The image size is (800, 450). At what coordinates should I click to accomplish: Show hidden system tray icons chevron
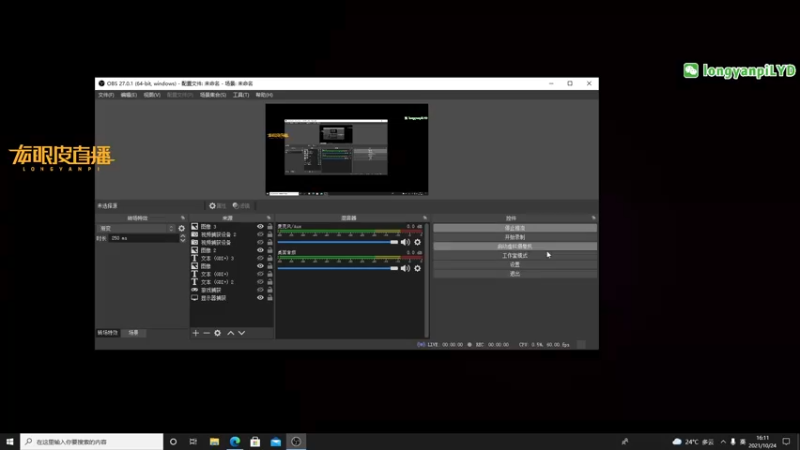[723, 441]
